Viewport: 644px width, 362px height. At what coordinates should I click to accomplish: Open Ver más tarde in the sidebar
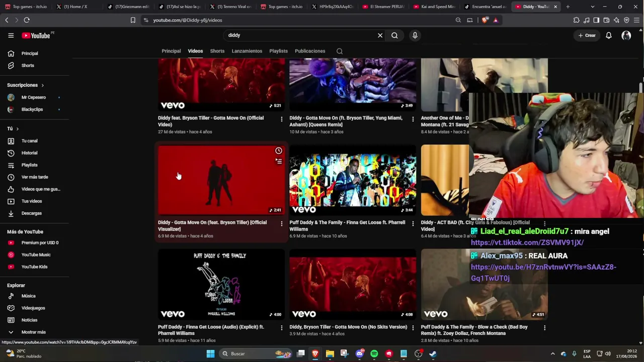point(34,177)
